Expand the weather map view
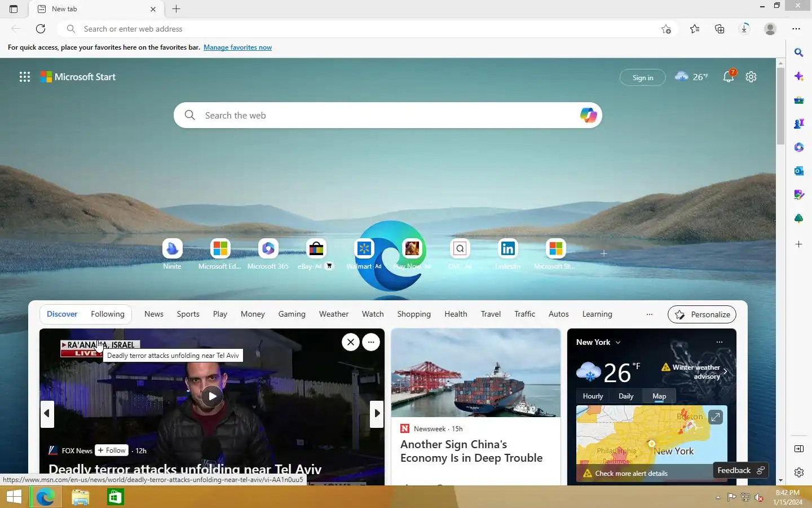 716,417
